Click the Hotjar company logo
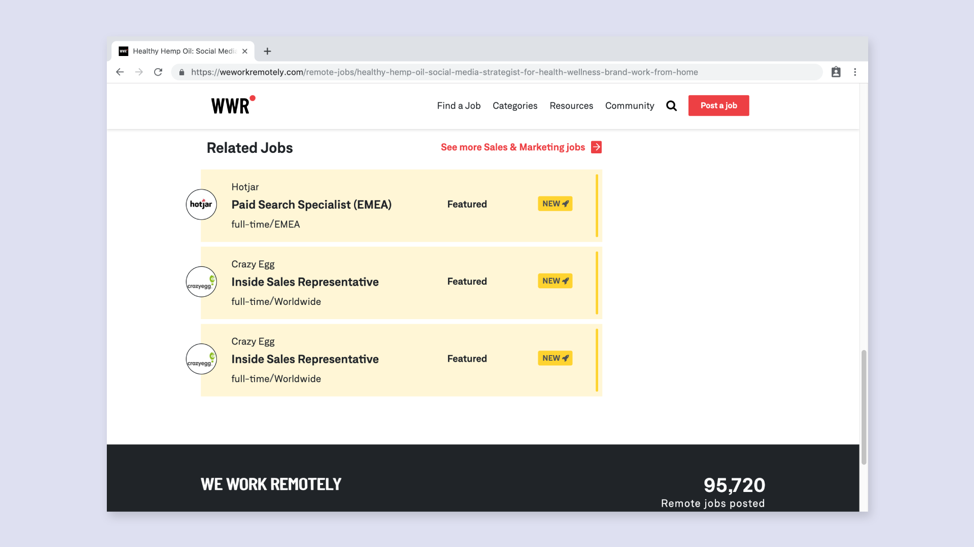 click(x=201, y=204)
